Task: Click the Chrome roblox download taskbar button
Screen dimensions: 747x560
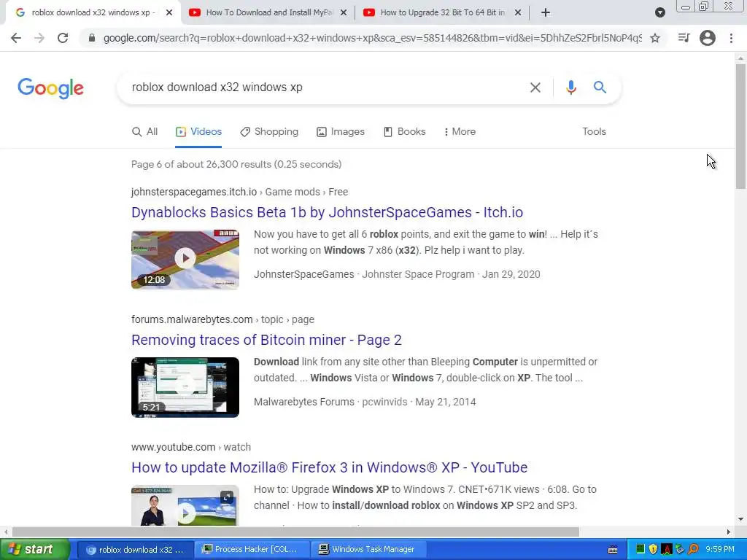Action: (x=135, y=550)
